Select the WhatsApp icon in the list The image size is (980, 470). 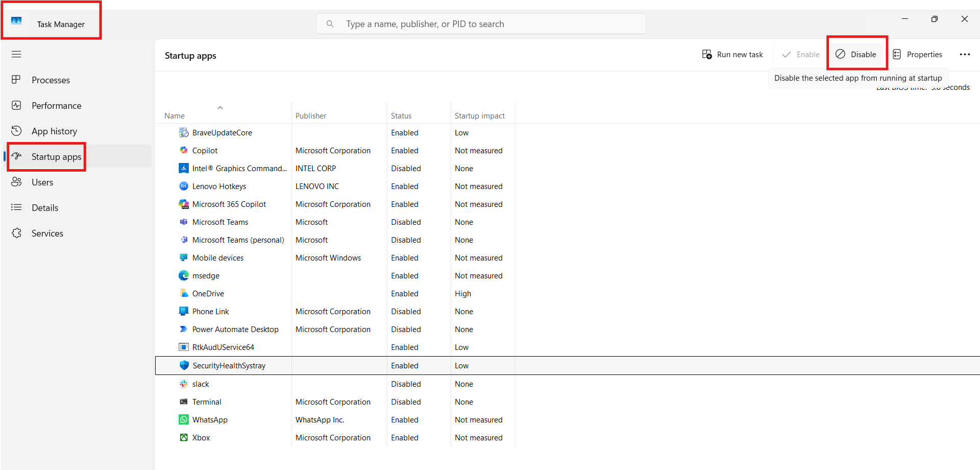click(184, 419)
